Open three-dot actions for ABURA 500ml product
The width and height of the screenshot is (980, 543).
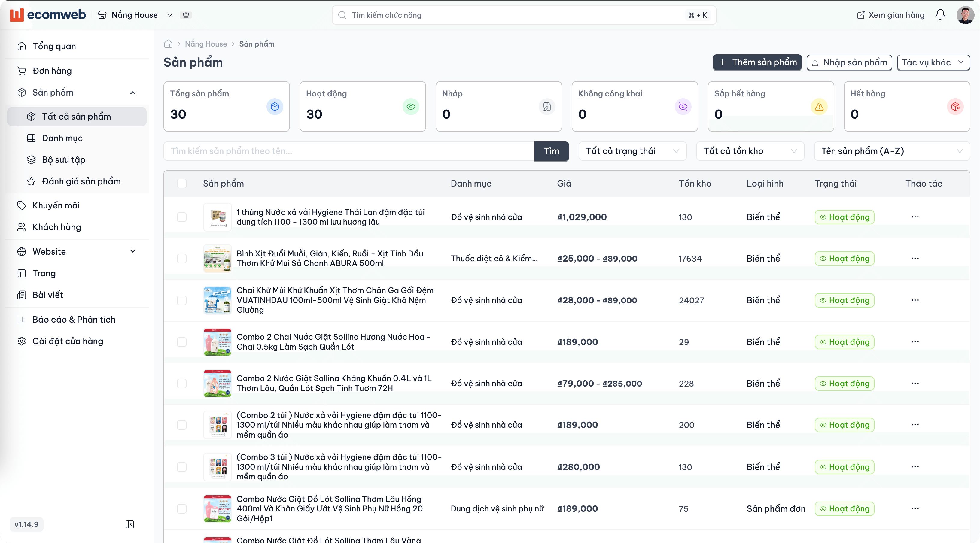[x=915, y=258]
